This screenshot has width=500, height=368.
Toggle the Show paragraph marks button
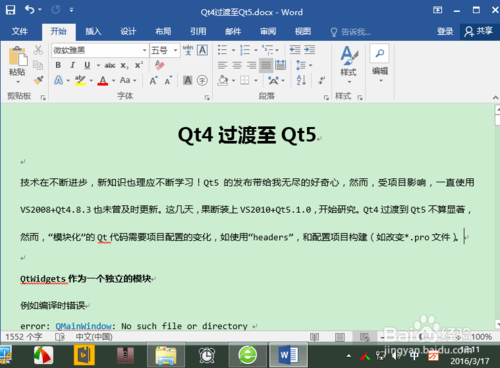[322, 80]
